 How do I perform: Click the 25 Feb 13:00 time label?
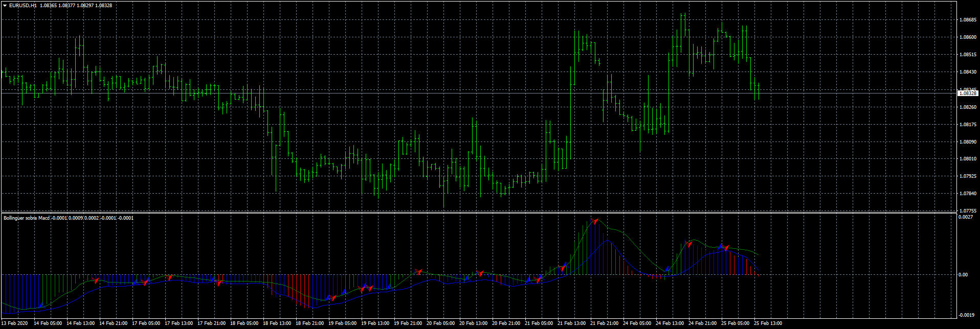(x=768, y=323)
